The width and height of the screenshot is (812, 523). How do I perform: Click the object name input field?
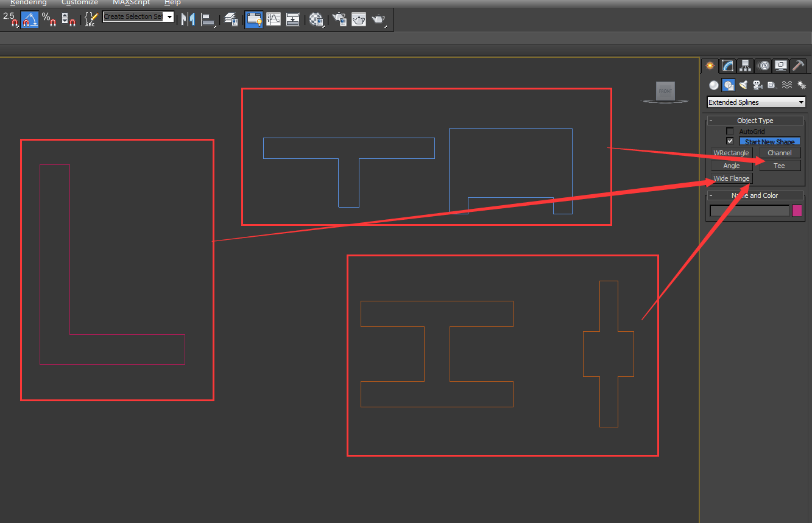click(x=750, y=211)
